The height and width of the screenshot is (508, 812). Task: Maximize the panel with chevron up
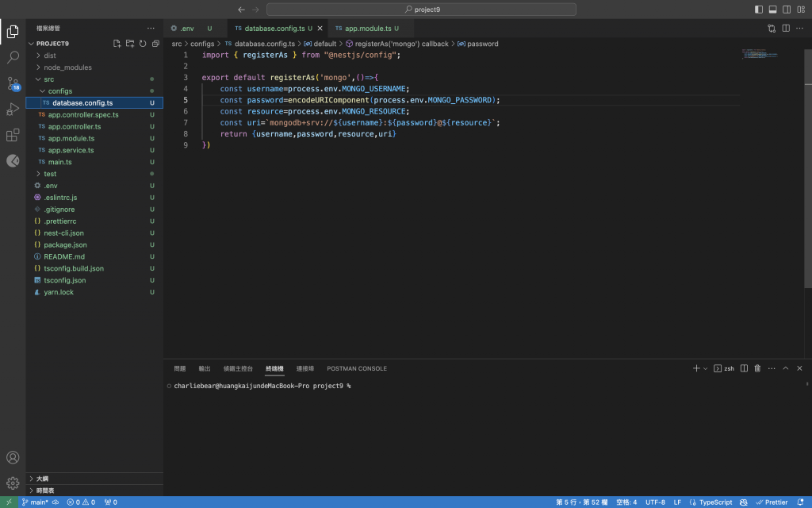pyautogui.click(x=786, y=368)
